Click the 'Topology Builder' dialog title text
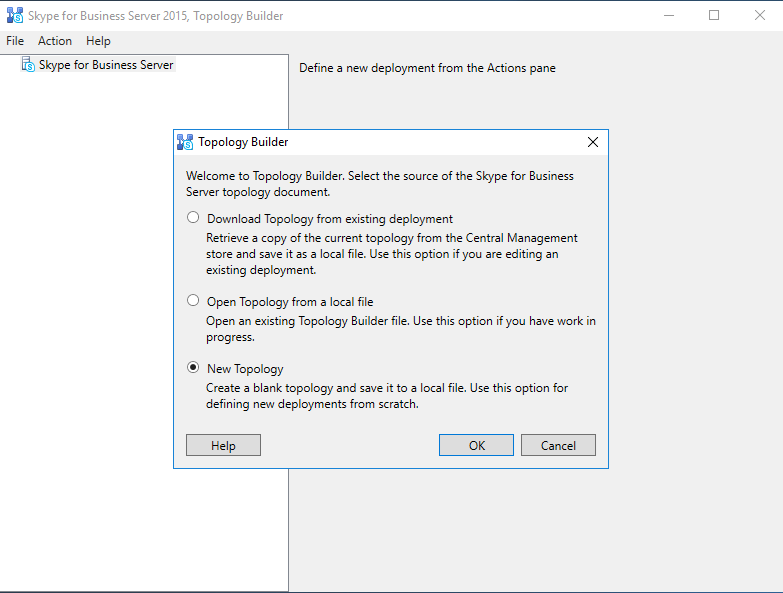Image resolution: width=783 pixels, height=593 pixels. point(243,142)
